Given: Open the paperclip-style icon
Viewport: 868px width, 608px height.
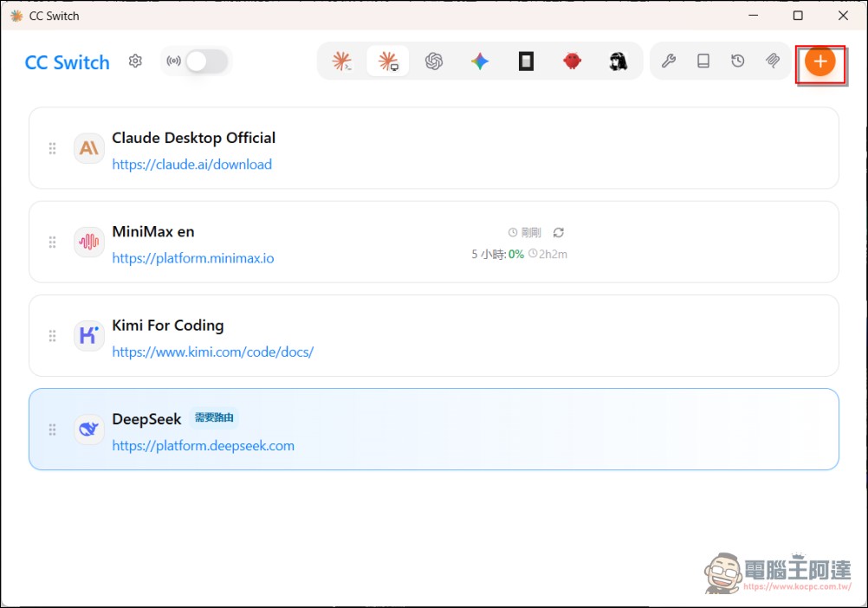Looking at the screenshot, I should [x=772, y=61].
